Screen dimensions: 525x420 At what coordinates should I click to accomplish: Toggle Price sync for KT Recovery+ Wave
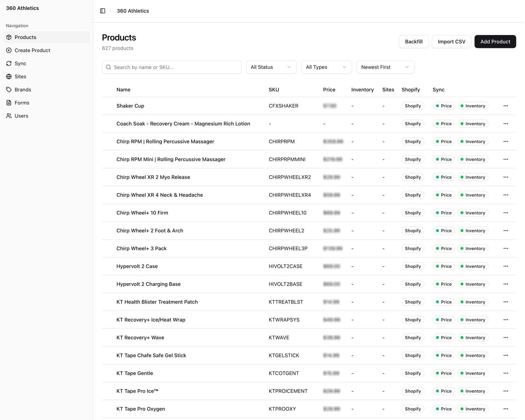coord(444,338)
